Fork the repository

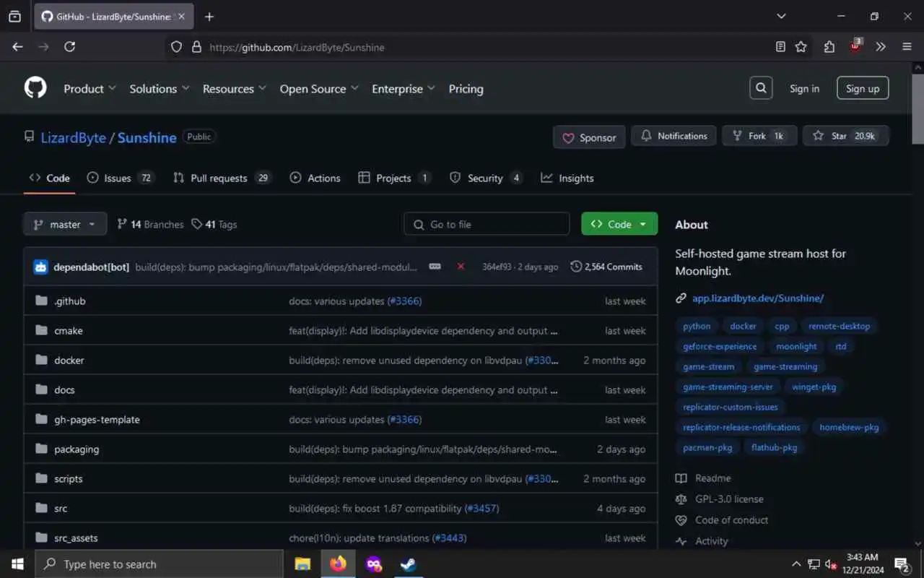point(759,136)
